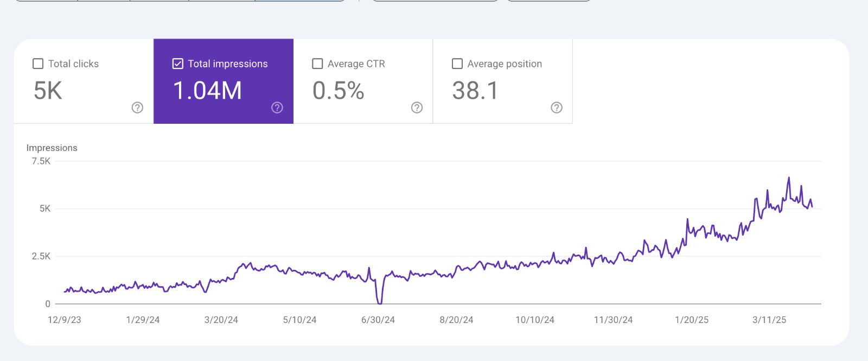Enable the Total clicks checkbox
This screenshot has width=868, height=361.
(38, 64)
